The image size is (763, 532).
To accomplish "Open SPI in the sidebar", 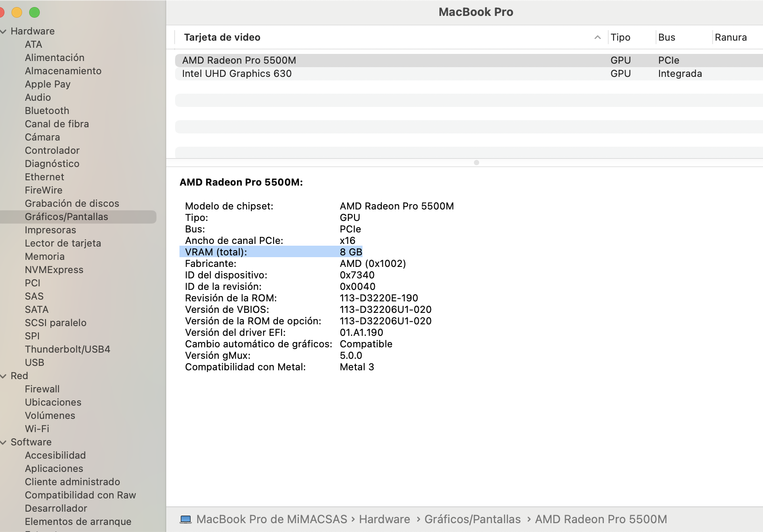I will coord(32,336).
